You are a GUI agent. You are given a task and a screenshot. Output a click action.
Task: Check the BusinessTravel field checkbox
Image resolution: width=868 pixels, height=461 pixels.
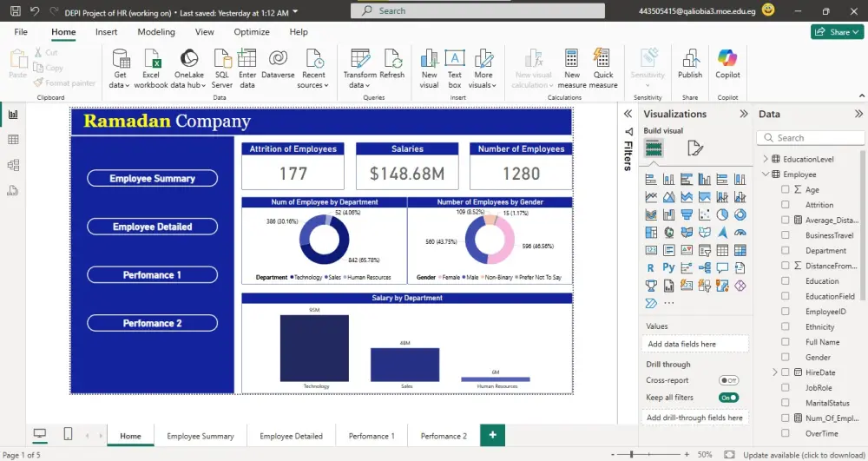pos(785,235)
